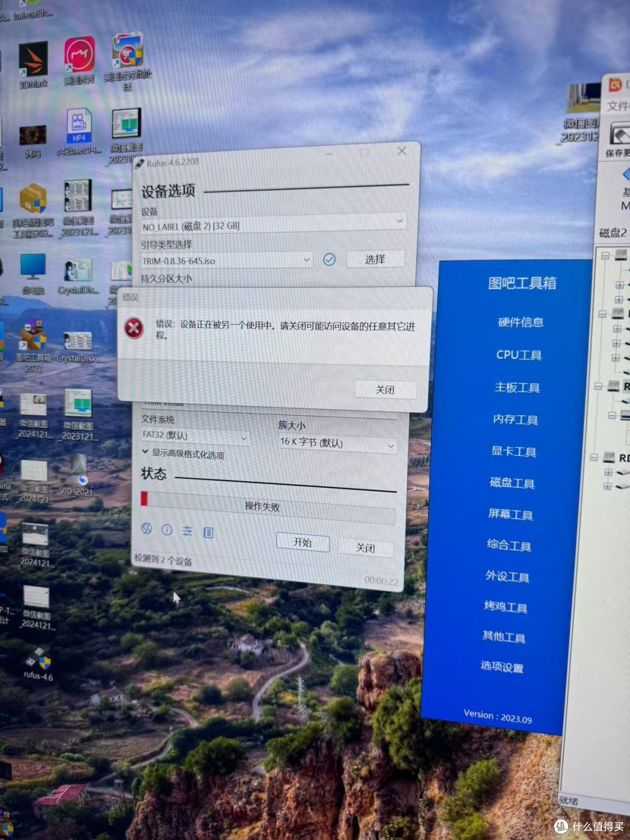Collapse the RD disk node in DiskGenius tree
630x840 pixels.
(594, 457)
